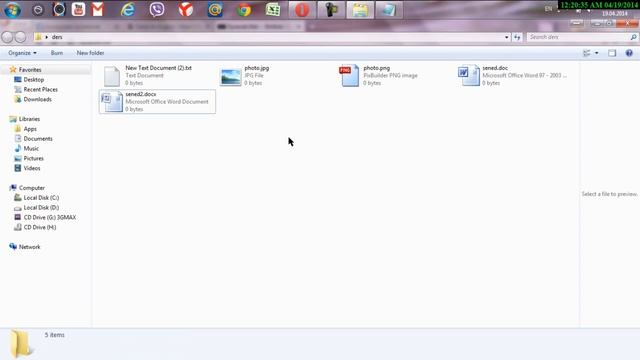Open CD Drive (G:) 3GMAX
This screenshot has width=640, height=360.
(49, 218)
